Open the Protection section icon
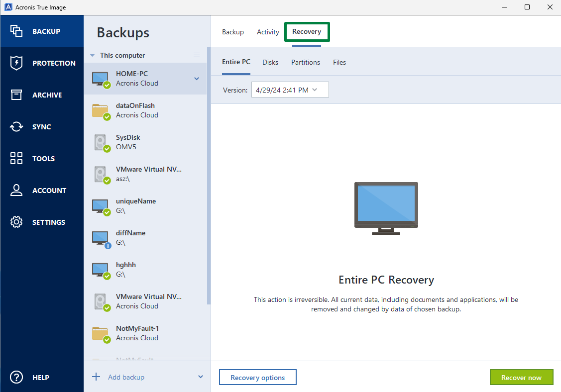 pyautogui.click(x=16, y=63)
